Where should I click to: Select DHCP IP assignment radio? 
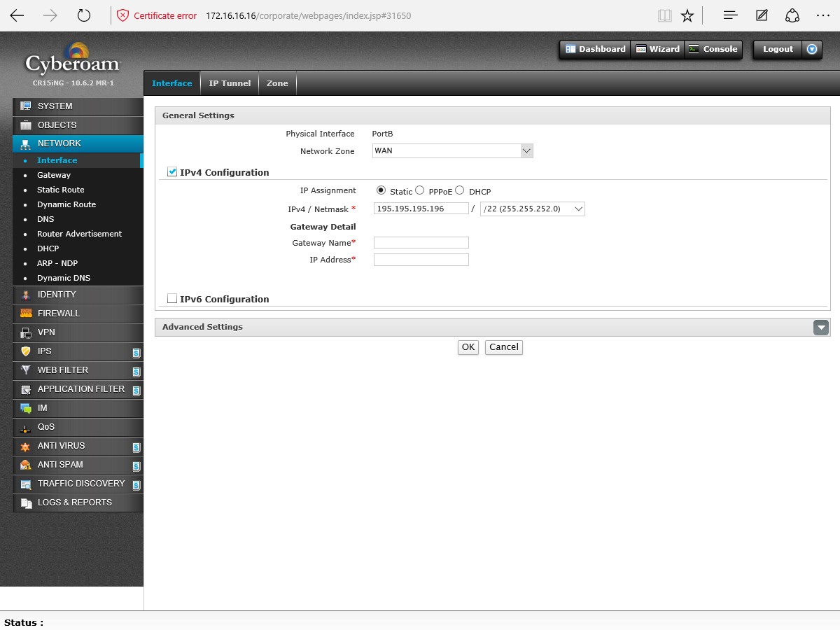pyautogui.click(x=460, y=190)
